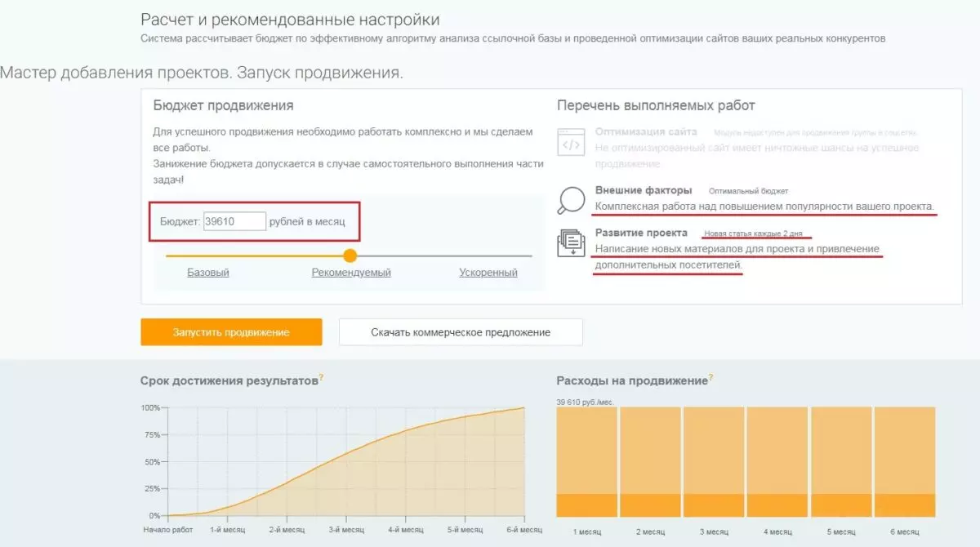Click the site optimization code icon
The width and height of the screenshot is (980, 547).
coord(570,142)
